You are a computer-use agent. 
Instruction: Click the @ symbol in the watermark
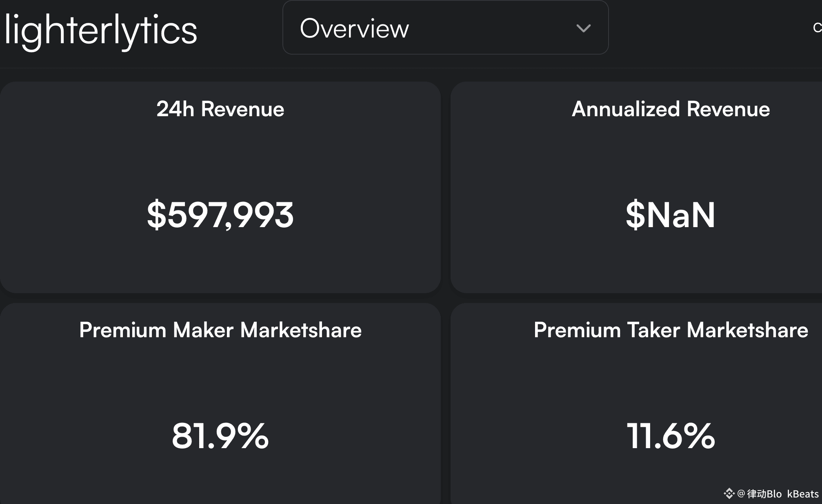pos(741,494)
